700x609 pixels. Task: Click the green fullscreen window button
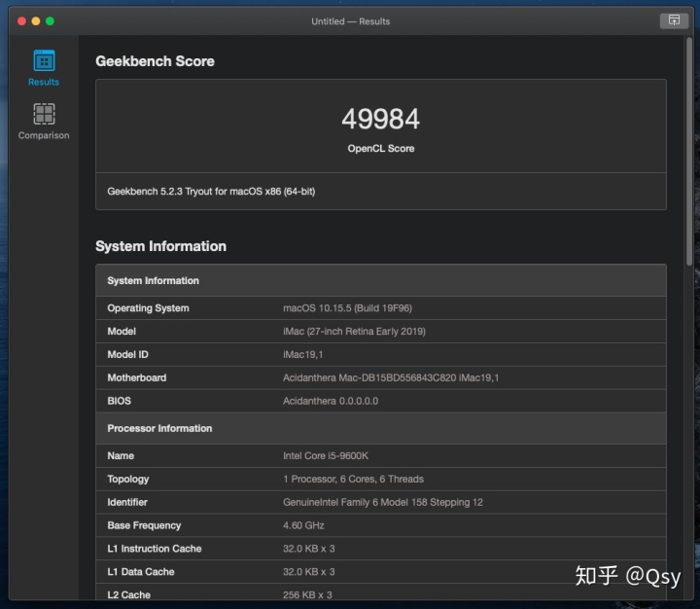click(x=50, y=21)
